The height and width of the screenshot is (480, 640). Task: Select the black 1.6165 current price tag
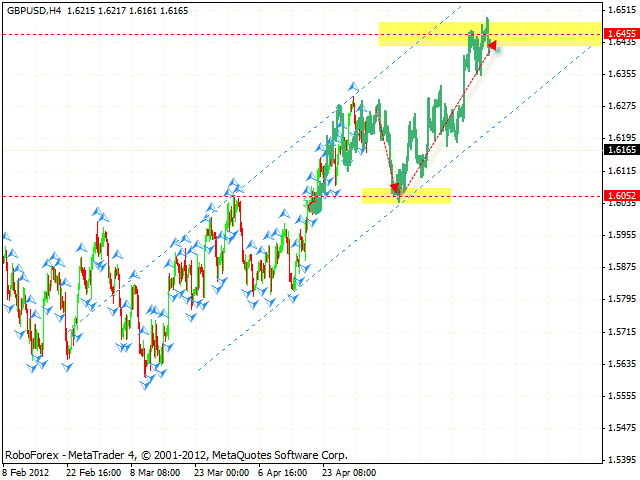621,150
